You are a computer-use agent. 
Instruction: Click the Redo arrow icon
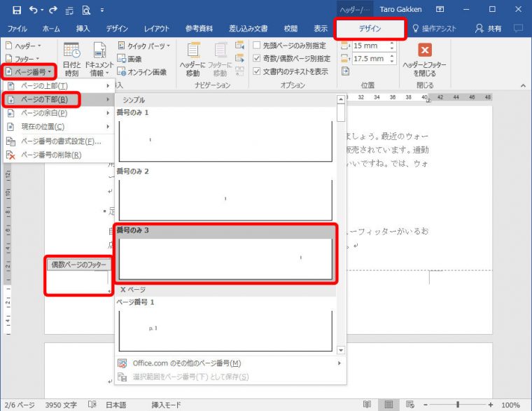[53, 10]
